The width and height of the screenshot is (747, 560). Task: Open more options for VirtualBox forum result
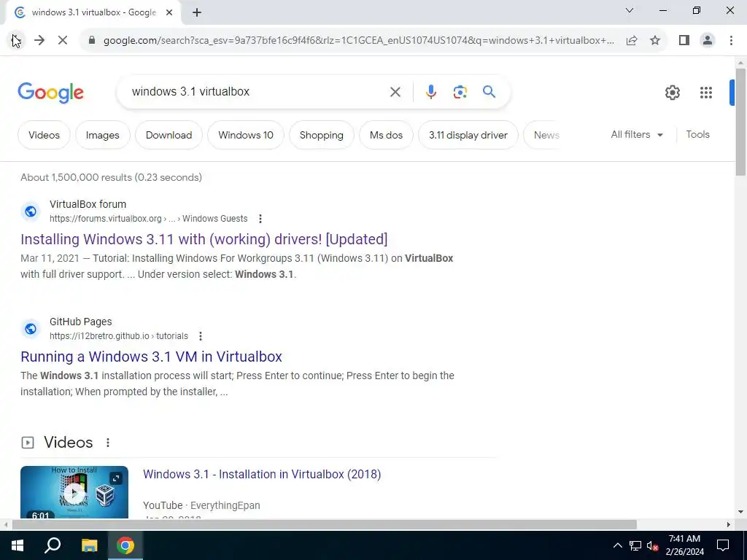click(x=260, y=219)
